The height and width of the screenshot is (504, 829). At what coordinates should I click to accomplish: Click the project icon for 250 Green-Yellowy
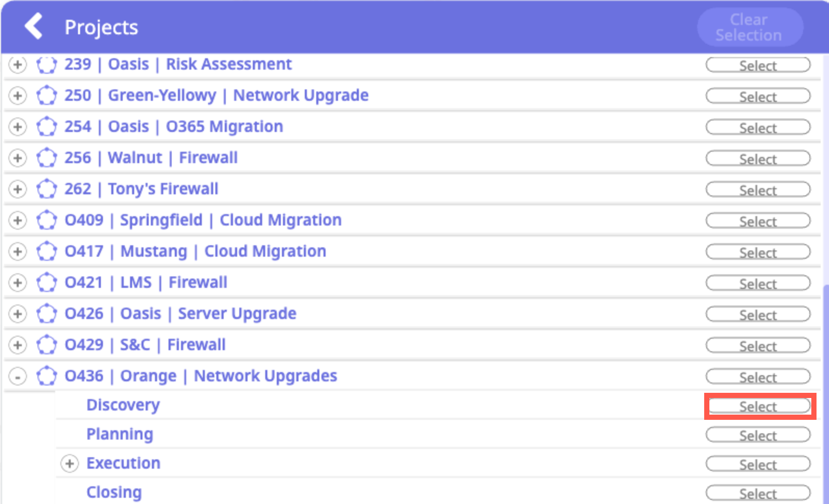click(47, 96)
